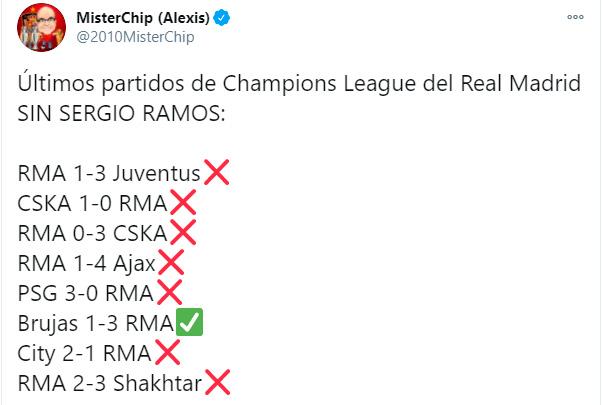Click the 'Brujas 1-3 RMA' result text
Screen dimensions: 602x405
point(95,325)
